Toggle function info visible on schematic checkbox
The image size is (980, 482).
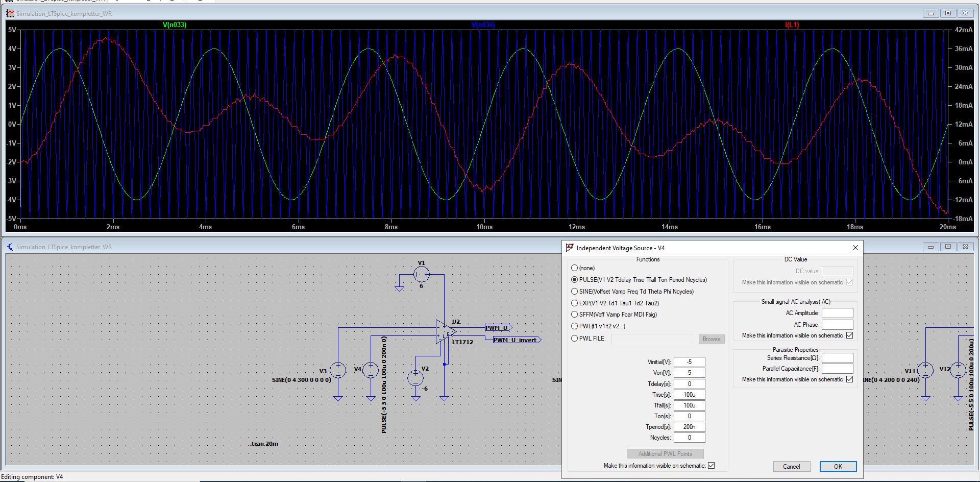tap(711, 466)
